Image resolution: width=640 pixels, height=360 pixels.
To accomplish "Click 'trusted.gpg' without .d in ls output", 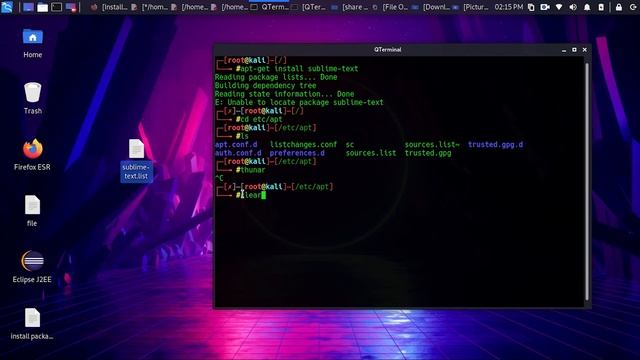I will (x=428, y=153).
